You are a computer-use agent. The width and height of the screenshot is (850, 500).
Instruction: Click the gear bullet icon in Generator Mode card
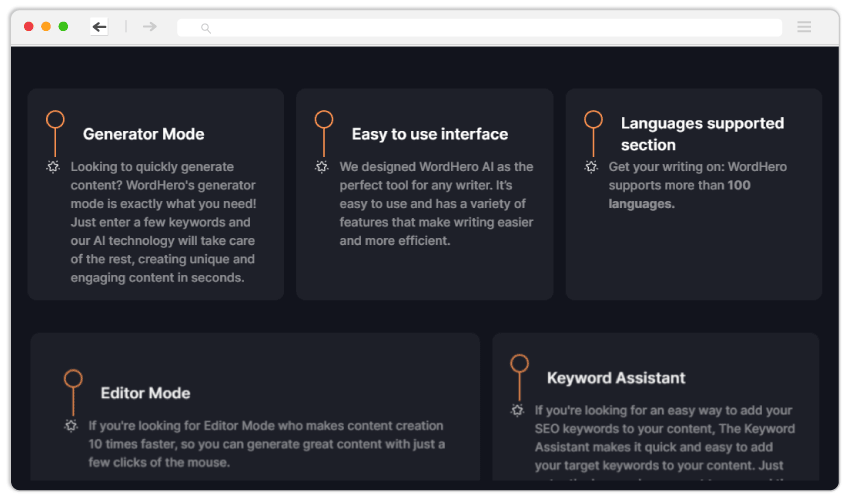click(53, 166)
